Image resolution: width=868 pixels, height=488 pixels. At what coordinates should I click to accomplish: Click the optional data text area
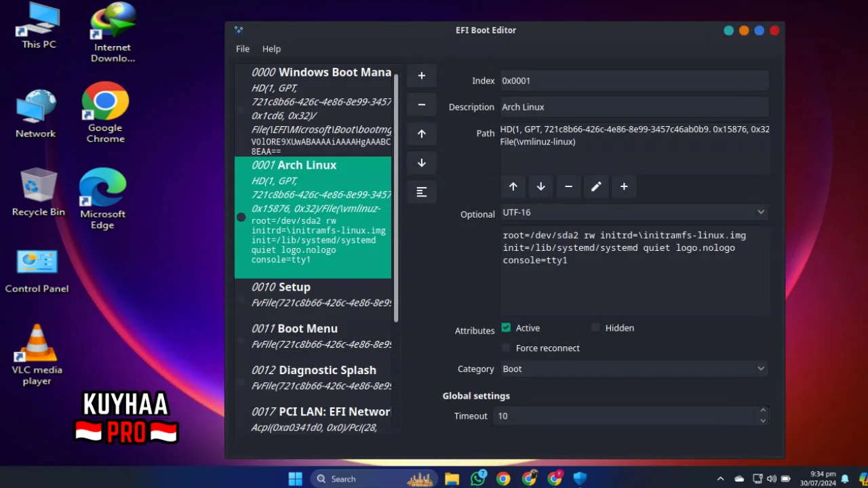(635, 270)
